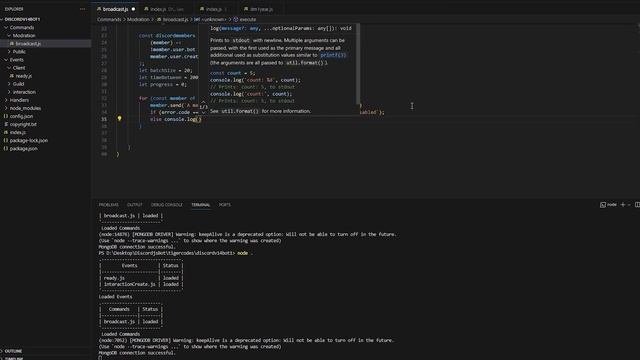Click braces icon beside package-lock.json
This screenshot has height=360, width=640.
[6, 140]
